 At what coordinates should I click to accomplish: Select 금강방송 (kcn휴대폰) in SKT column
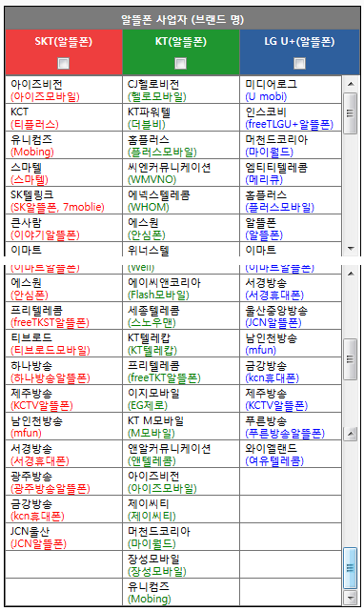click(64, 509)
